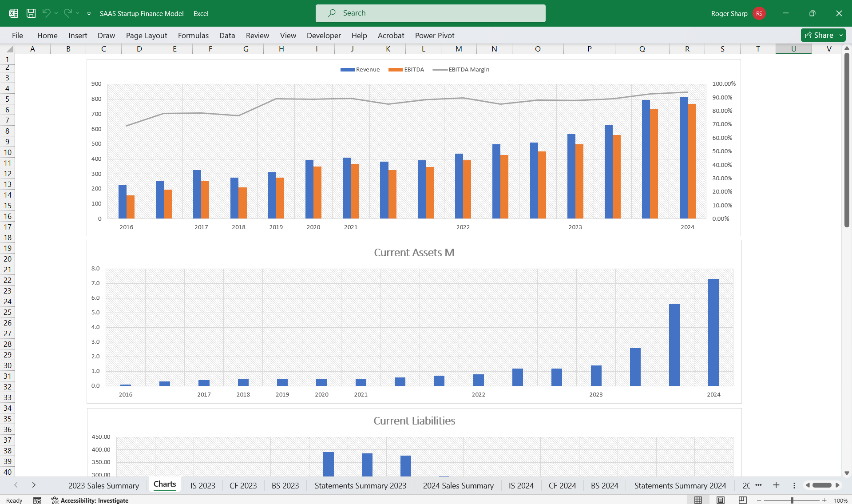Switch to CF 2024 sheet
This screenshot has height=504, width=852.
tap(562, 486)
